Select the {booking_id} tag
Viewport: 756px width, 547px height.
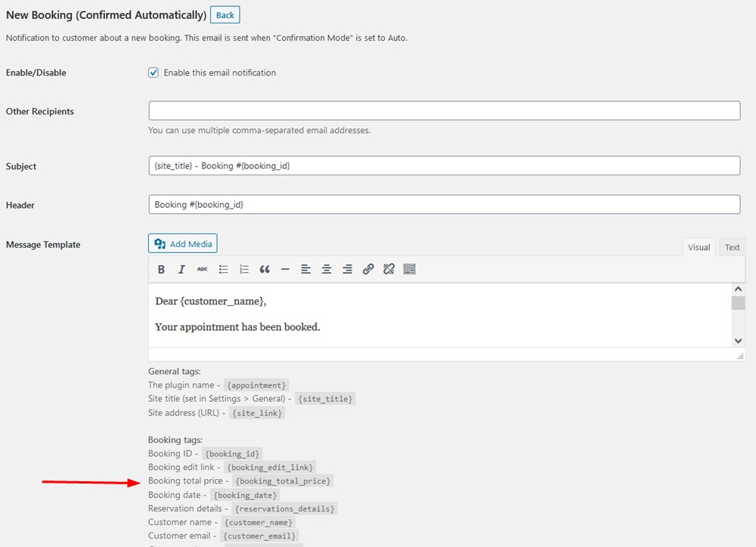pyautogui.click(x=232, y=453)
